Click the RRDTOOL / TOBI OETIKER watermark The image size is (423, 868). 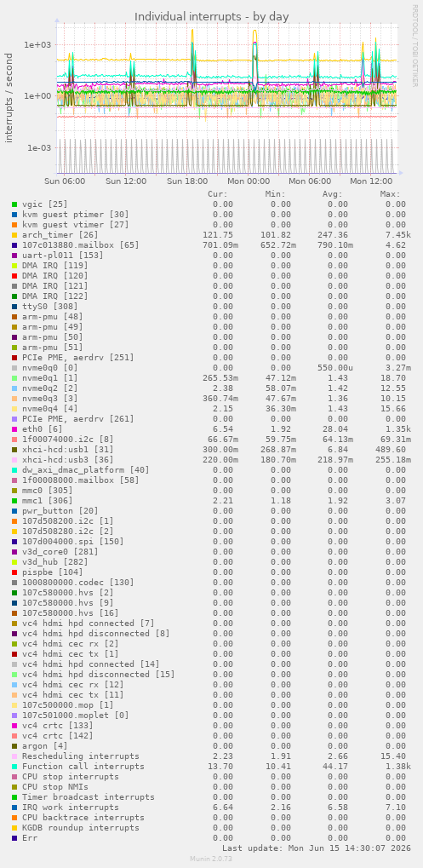414,45
